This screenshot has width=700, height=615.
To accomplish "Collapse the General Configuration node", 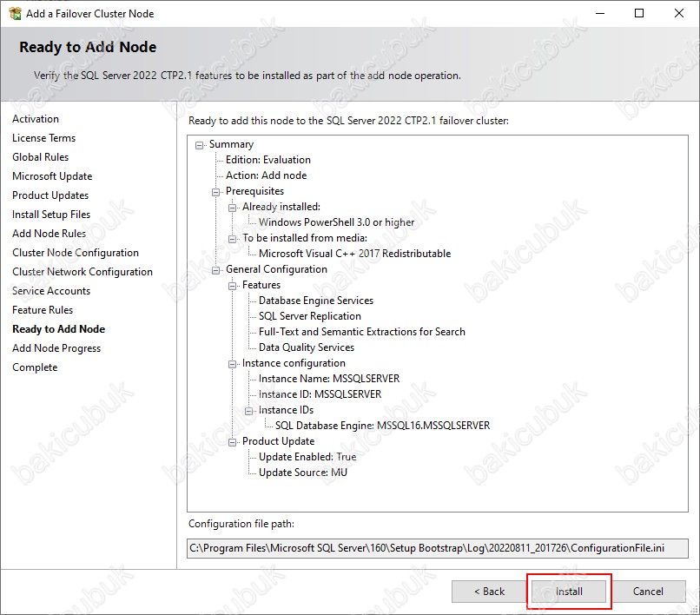I will click(215, 270).
